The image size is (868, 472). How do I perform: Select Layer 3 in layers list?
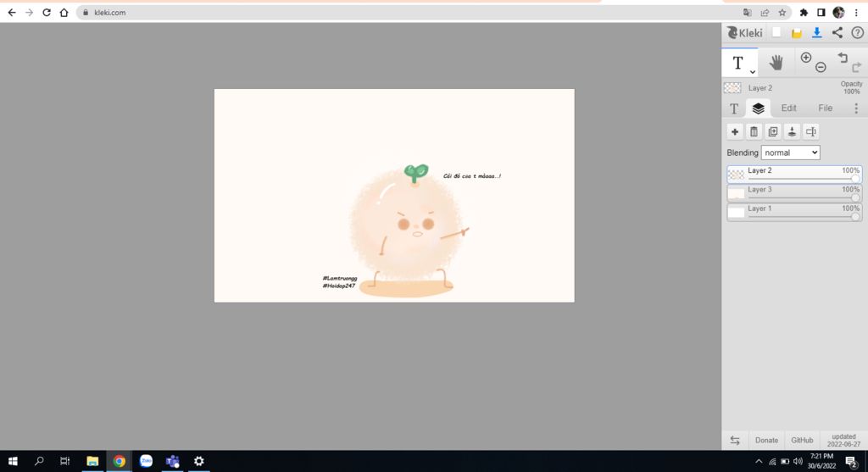tap(794, 193)
